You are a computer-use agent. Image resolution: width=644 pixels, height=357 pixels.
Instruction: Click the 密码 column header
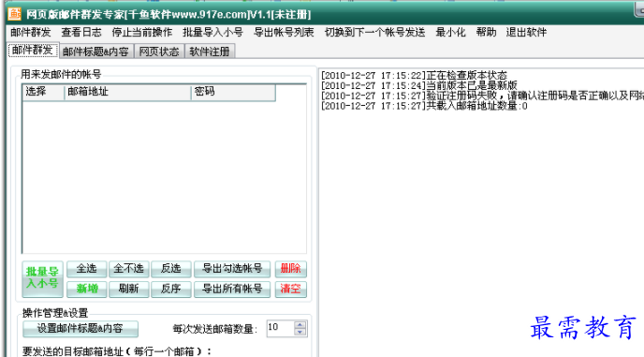coord(233,92)
